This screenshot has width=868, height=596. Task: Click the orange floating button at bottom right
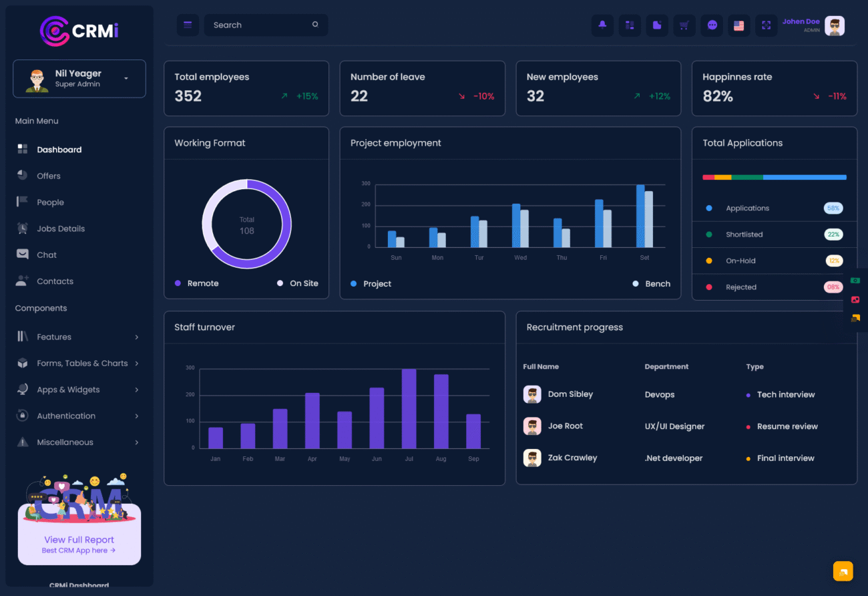(x=843, y=571)
